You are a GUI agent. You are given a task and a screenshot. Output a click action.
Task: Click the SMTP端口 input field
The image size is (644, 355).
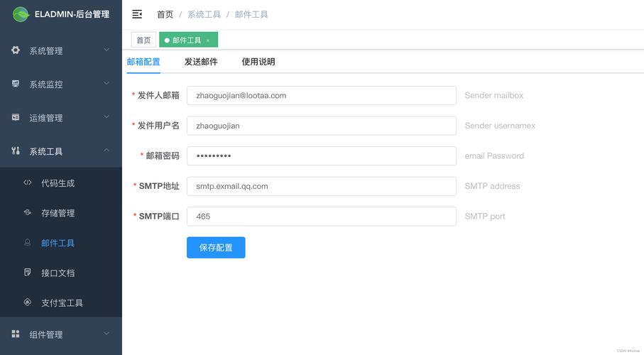[x=322, y=216]
